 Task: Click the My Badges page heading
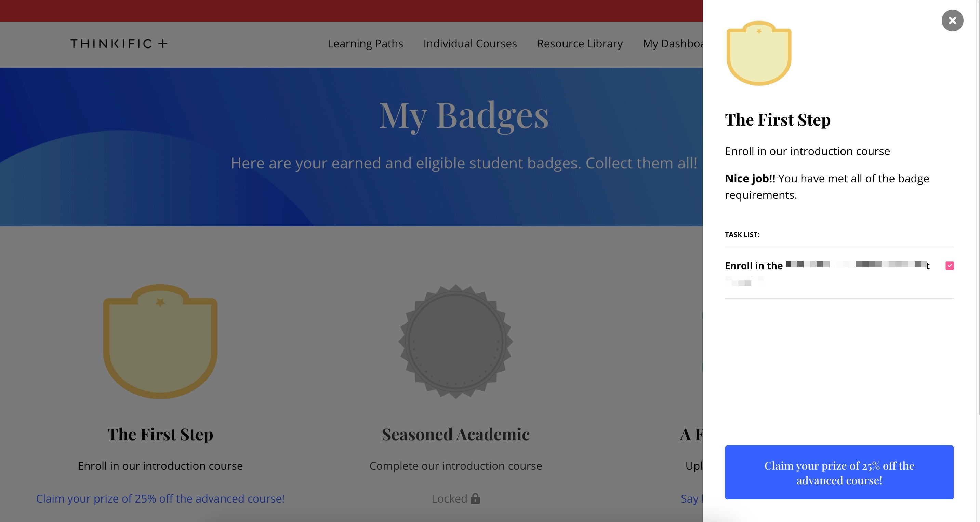click(x=463, y=116)
